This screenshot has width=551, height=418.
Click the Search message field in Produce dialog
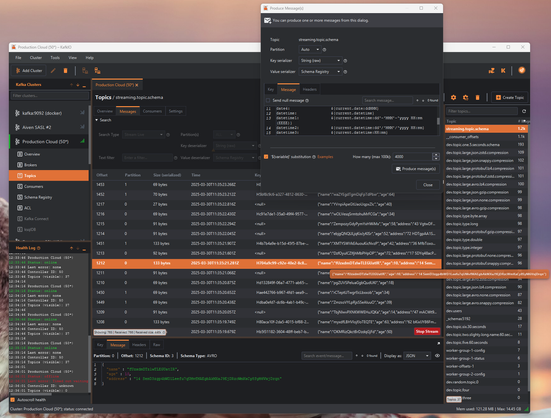pyautogui.click(x=387, y=100)
